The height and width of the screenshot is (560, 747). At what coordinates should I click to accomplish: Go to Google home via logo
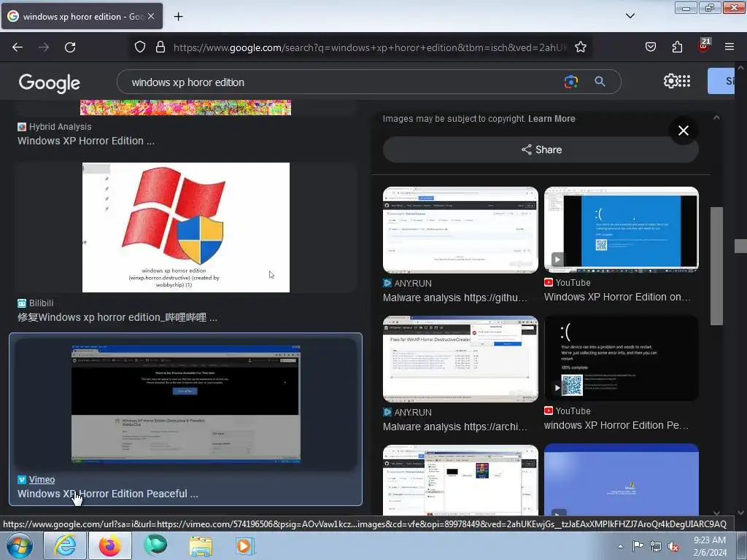tap(50, 83)
